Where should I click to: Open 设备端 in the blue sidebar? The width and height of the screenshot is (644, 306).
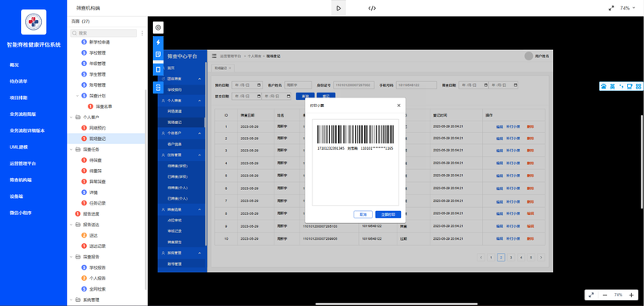(16, 196)
